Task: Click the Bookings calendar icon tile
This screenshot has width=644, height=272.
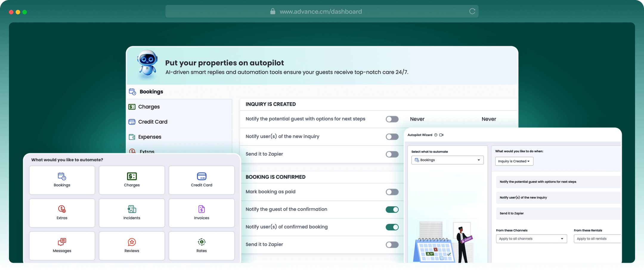Action: (62, 180)
